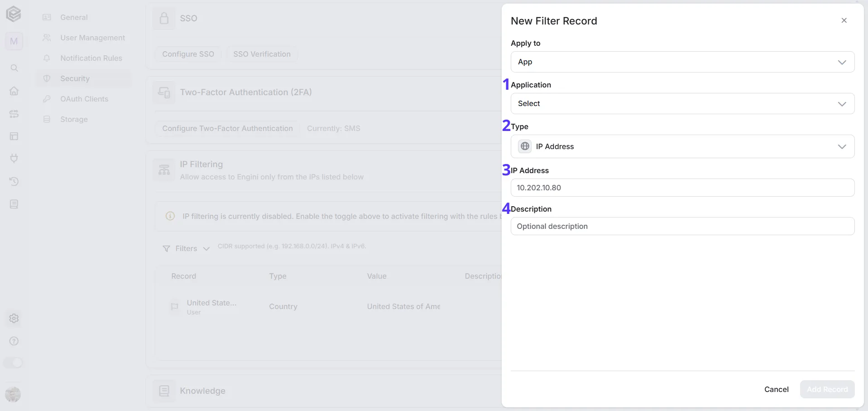Click the IP Address input field
Image resolution: width=868 pixels, height=411 pixels.
tap(682, 188)
